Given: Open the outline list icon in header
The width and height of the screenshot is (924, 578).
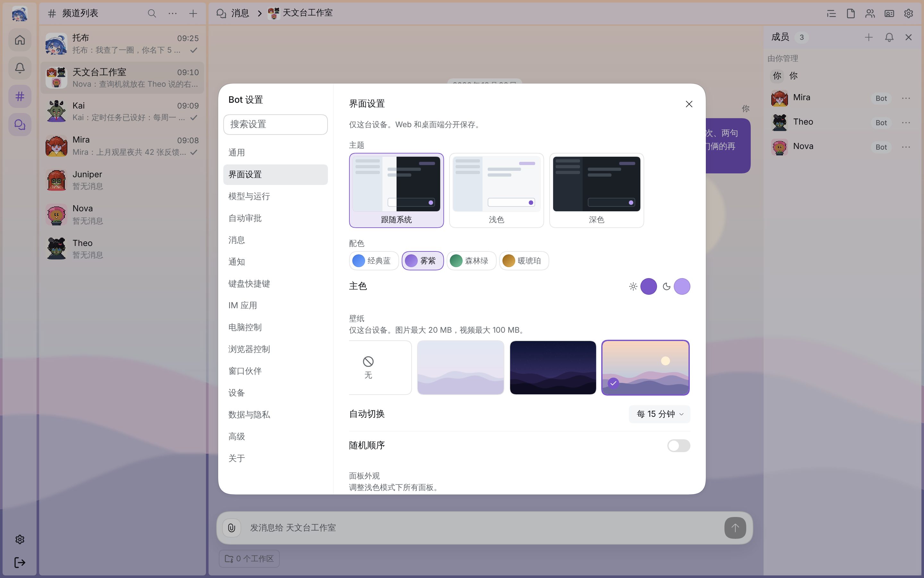Looking at the screenshot, I should click(x=831, y=14).
